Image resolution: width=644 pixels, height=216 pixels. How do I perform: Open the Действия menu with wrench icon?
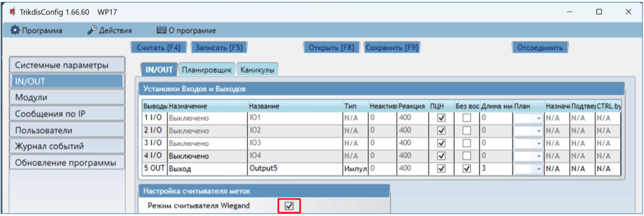pyautogui.click(x=109, y=31)
